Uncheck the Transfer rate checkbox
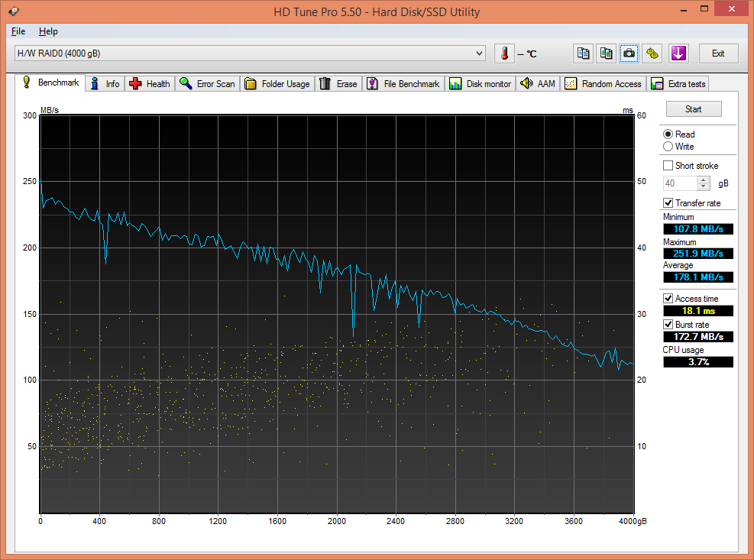754x560 pixels. 668,203
